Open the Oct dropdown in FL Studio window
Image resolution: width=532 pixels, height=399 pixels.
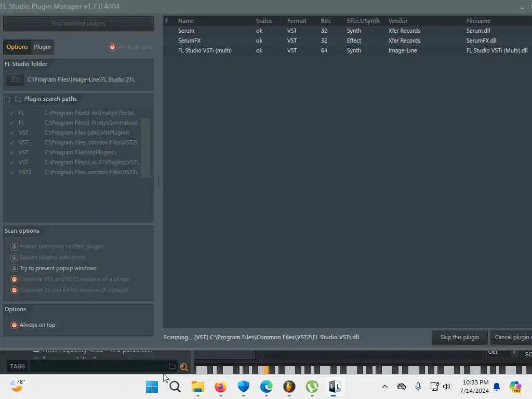pyautogui.click(x=501, y=352)
